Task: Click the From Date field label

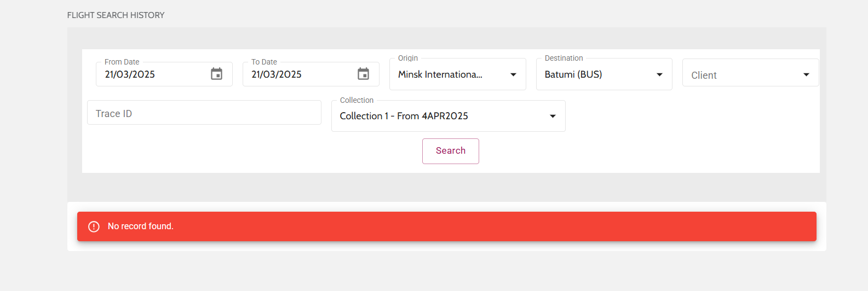Action: click(122, 62)
